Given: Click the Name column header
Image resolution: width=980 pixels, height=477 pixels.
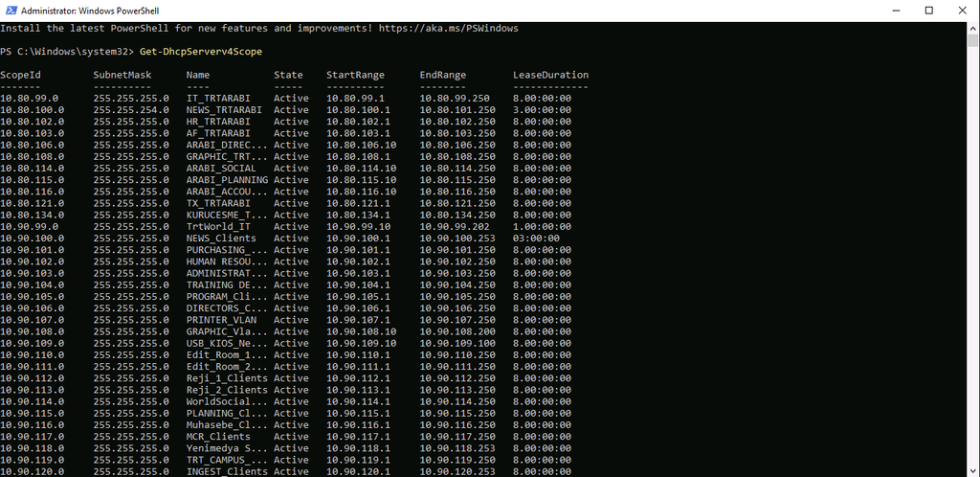Looking at the screenshot, I should click(198, 75).
